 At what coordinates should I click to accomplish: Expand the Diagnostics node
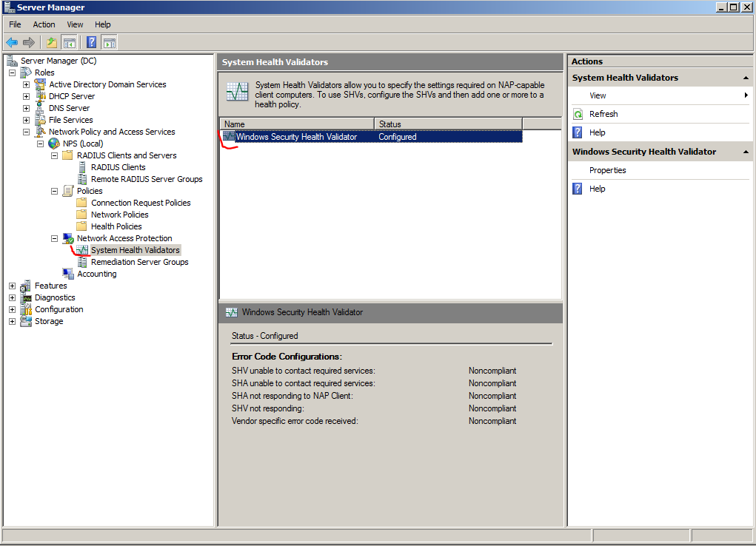tap(12, 298)
